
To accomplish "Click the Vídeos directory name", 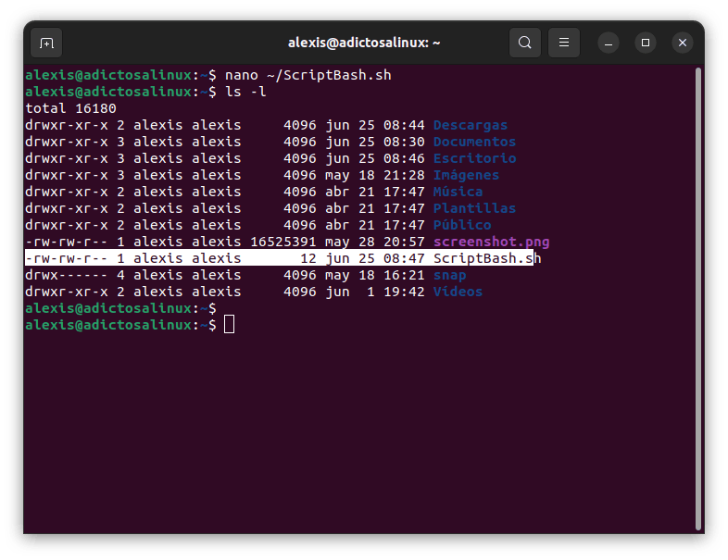I will (x=458, y=292).
